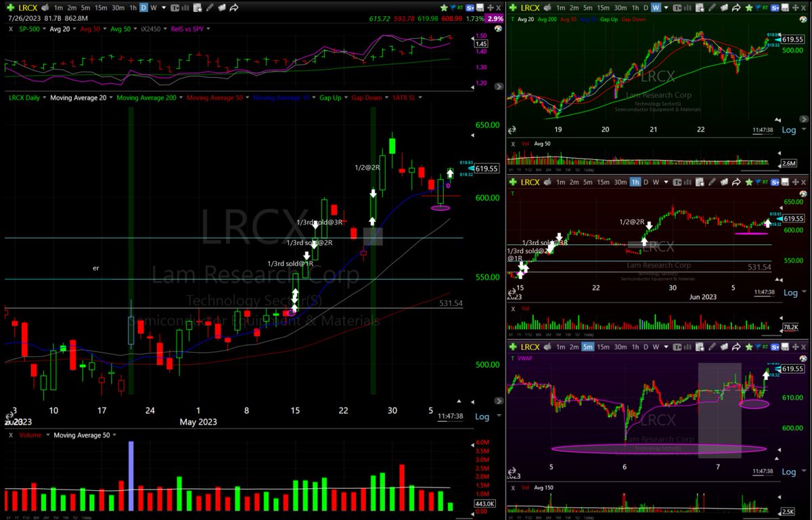Close the daily volume pane with its X

11,435
